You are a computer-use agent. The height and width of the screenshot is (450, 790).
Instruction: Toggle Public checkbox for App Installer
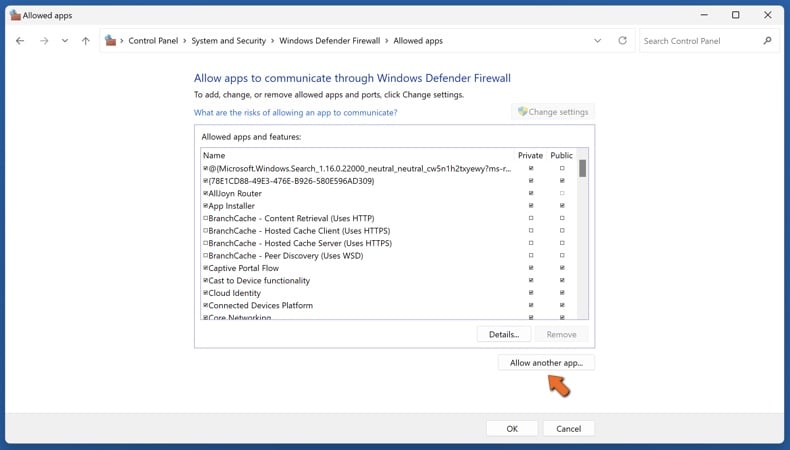pos(562,206)
